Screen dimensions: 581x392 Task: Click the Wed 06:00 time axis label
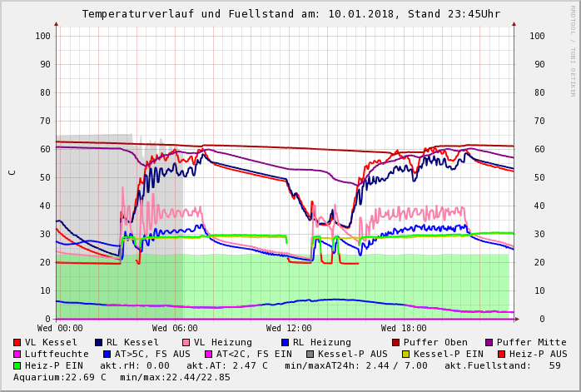(x=175, y=329)
